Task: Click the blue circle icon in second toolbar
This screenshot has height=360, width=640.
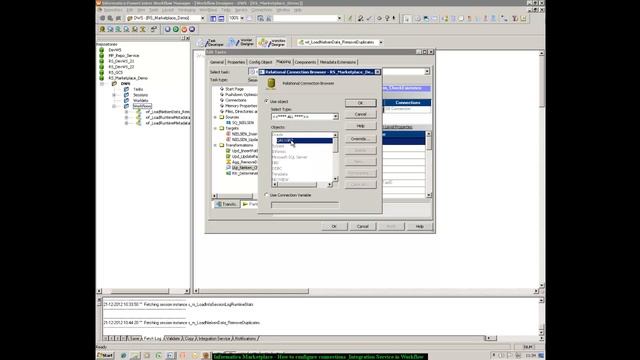Action: coord(168,29)
